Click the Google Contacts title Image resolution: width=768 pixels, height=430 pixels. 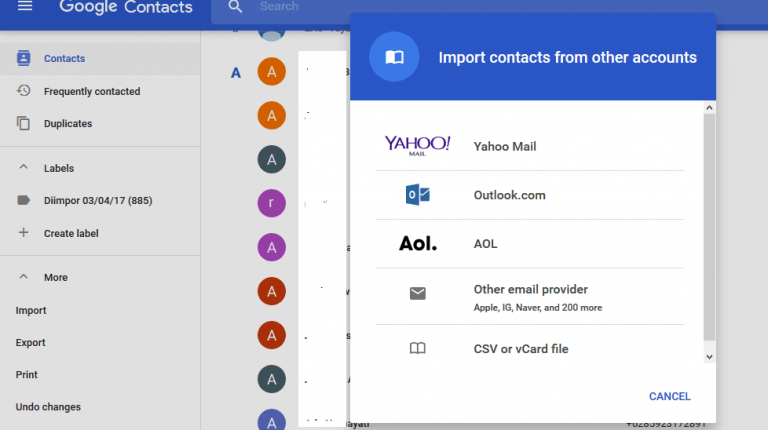tap(126, 7)
